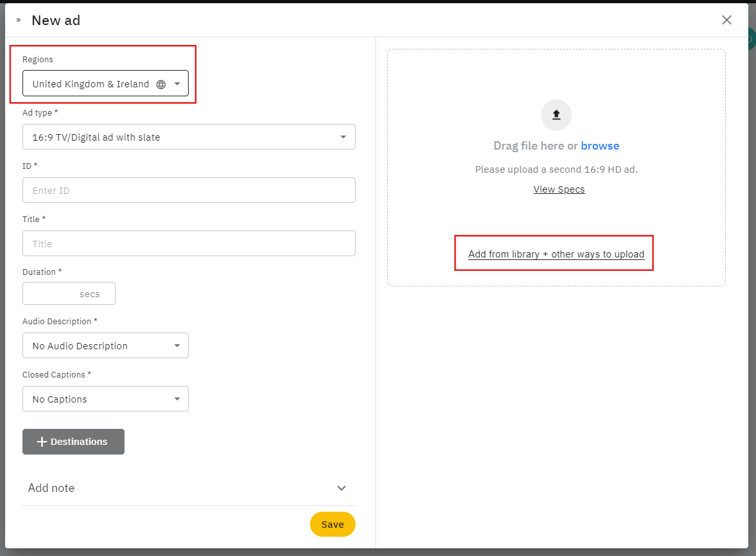The image size is (756, 556).
Task: Expand the Add note chevron
Action: point(341,488)
